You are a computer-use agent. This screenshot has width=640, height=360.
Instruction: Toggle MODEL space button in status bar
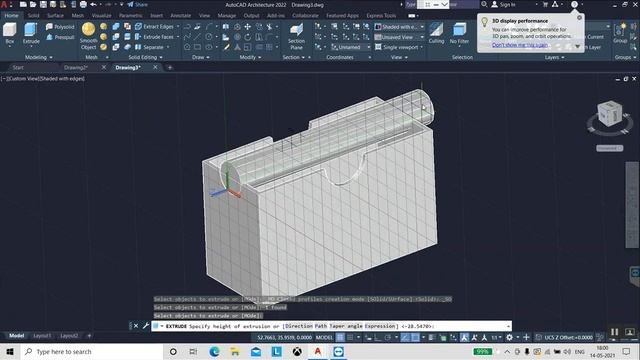324,337
